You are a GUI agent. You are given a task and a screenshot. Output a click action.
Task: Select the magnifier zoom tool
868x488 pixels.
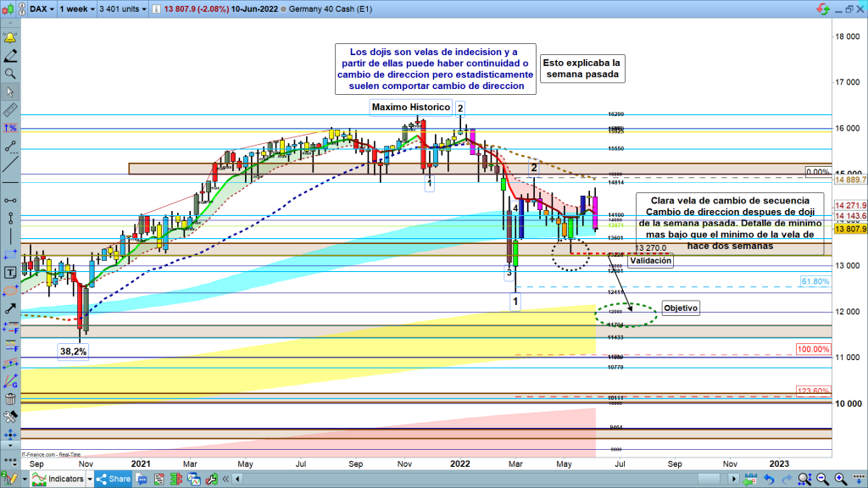(10, 74)
